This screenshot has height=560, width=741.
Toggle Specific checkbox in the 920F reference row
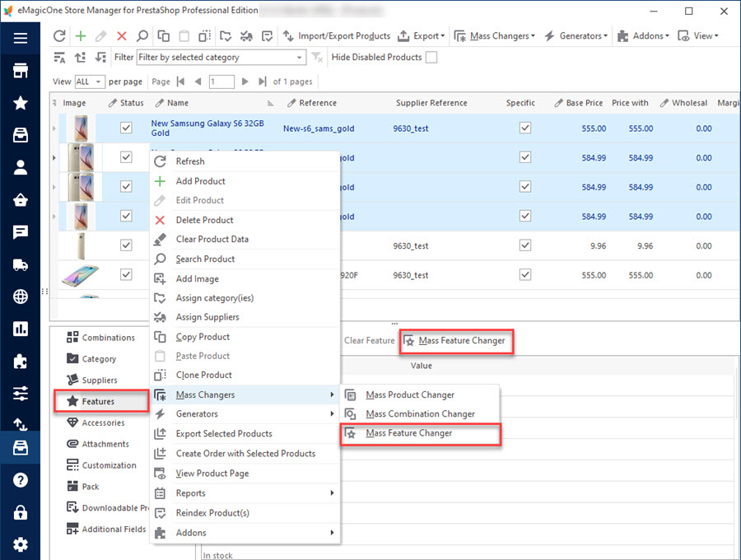(525, 274)
